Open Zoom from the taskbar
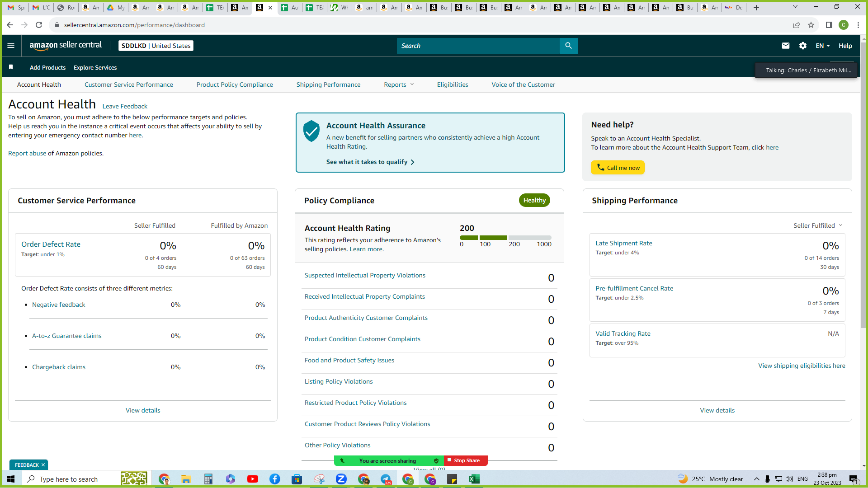 [341, 479]
